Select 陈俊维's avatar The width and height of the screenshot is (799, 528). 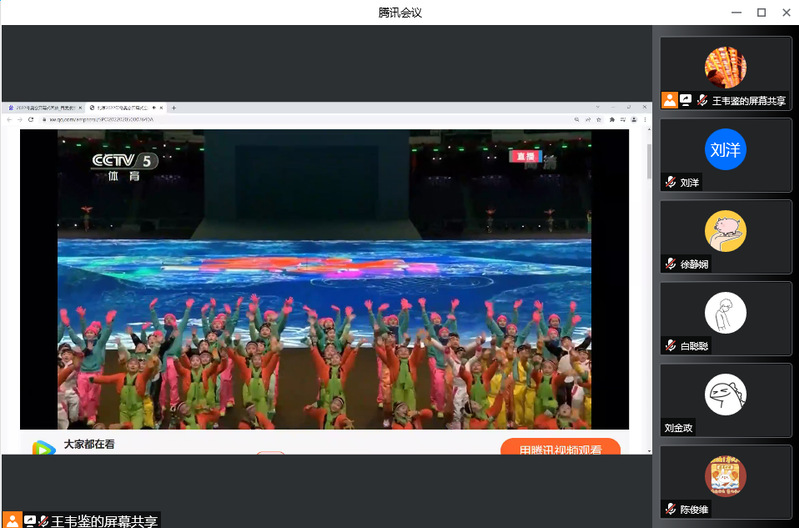coord(725,476)
